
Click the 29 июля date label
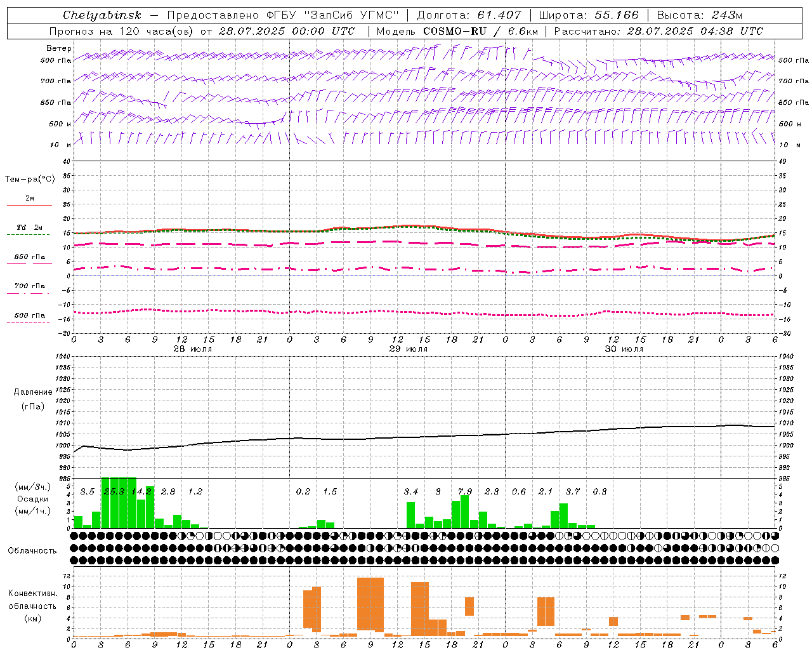coord(409,349)
